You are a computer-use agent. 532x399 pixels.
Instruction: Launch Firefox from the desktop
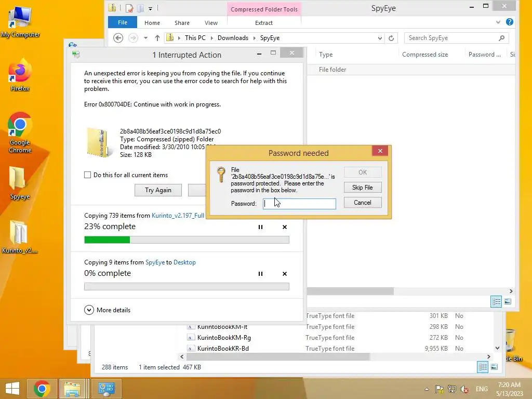point(20,75)
